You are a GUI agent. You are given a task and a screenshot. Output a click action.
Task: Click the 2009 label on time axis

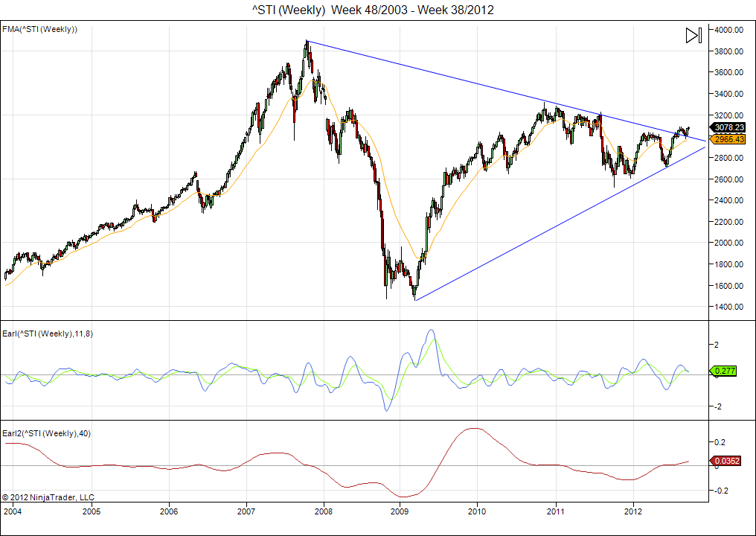400,511
